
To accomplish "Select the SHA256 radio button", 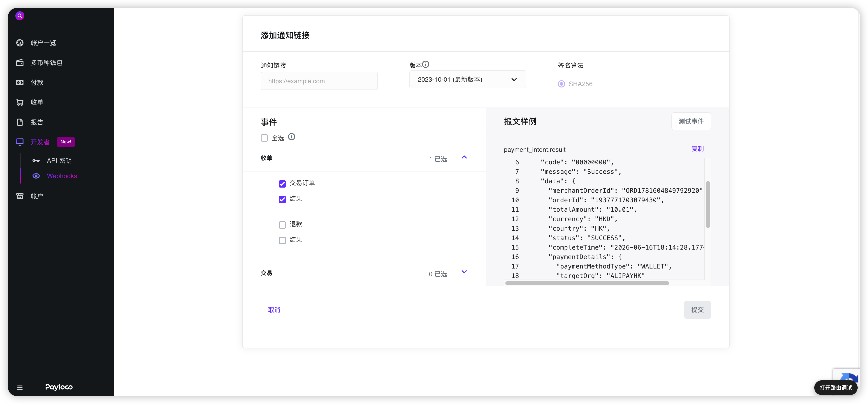I will (x=561, y=84).
